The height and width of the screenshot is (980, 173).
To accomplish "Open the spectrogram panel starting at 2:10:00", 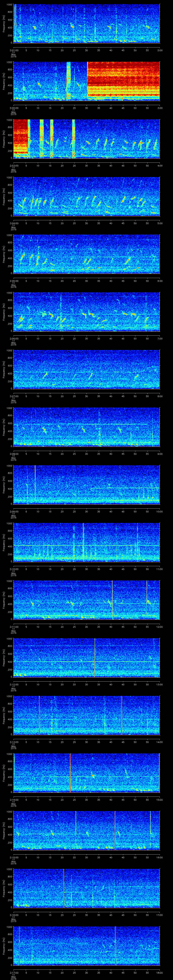I will [x=87, y=542].
